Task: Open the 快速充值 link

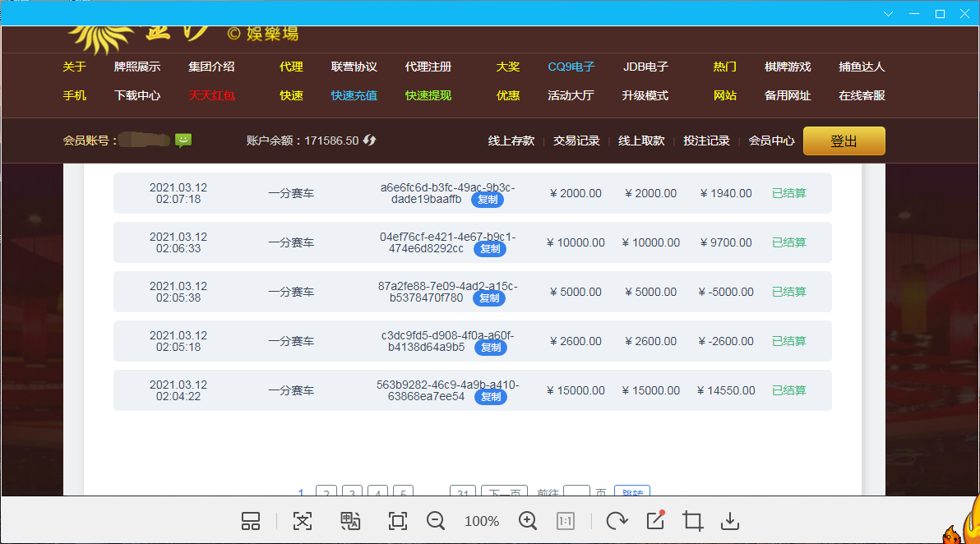Action: 354,95
